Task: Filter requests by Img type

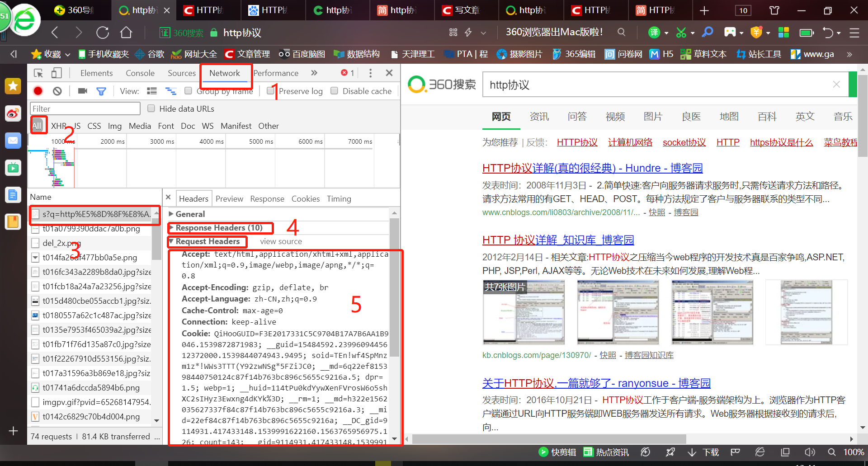Action: tap(115, 126)
